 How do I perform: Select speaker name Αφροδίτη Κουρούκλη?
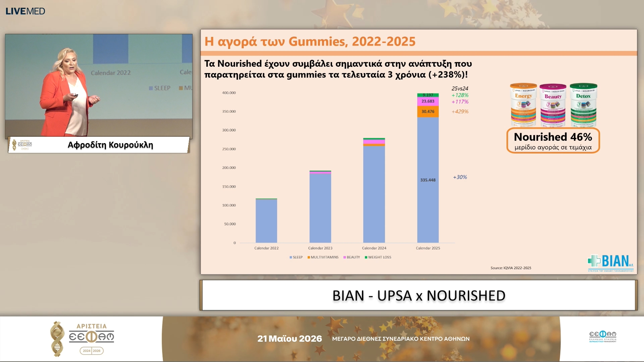point(110,145)
